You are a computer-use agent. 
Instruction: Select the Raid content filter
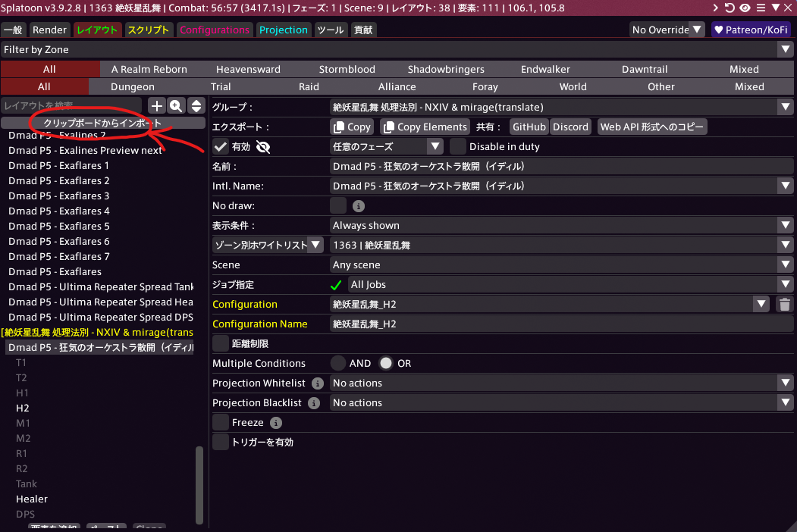point(309,87)
